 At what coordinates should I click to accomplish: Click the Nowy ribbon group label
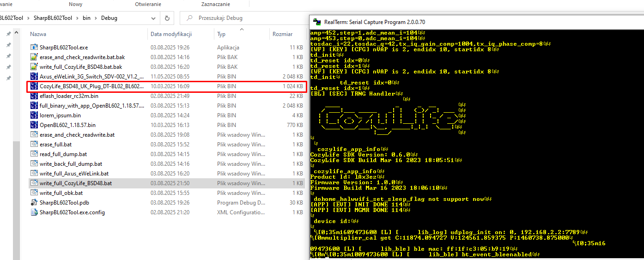76,4
